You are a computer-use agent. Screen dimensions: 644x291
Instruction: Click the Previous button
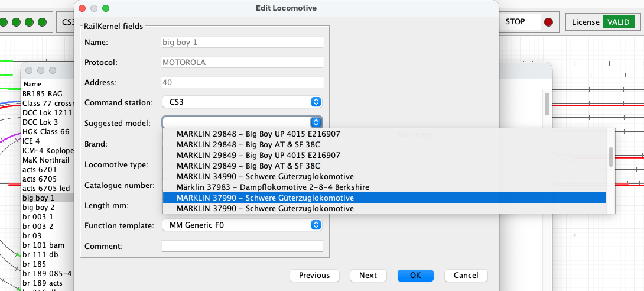coord(314,276)
